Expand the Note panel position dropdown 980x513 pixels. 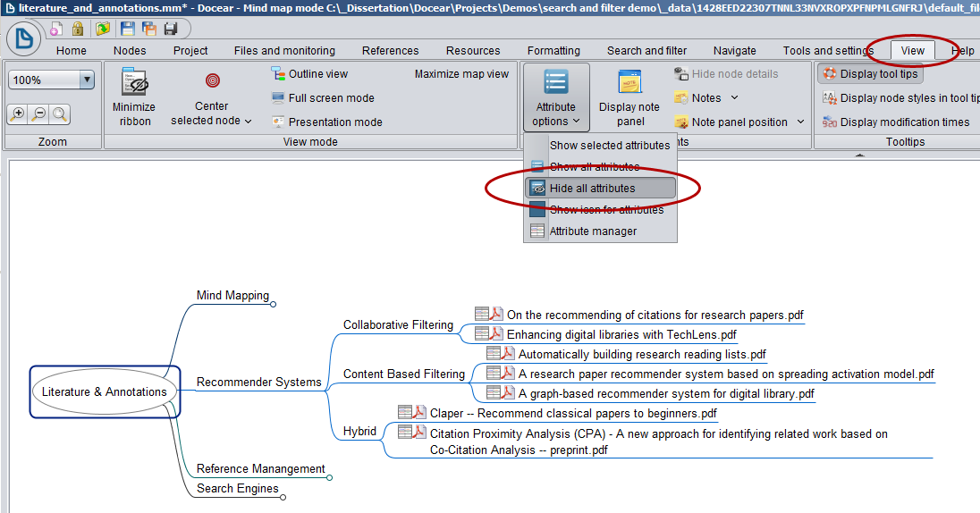[x=800, y=122]
